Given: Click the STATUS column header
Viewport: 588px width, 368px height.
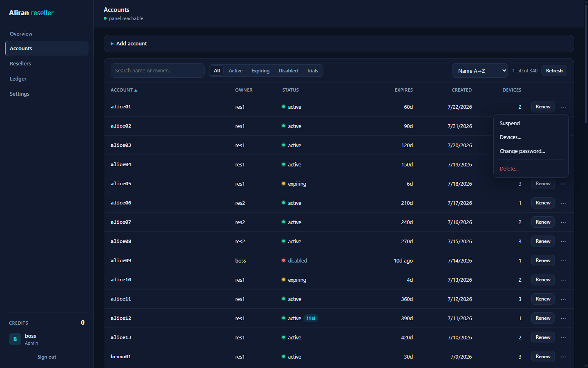Looking at the screenshot, I should point(290,90).
